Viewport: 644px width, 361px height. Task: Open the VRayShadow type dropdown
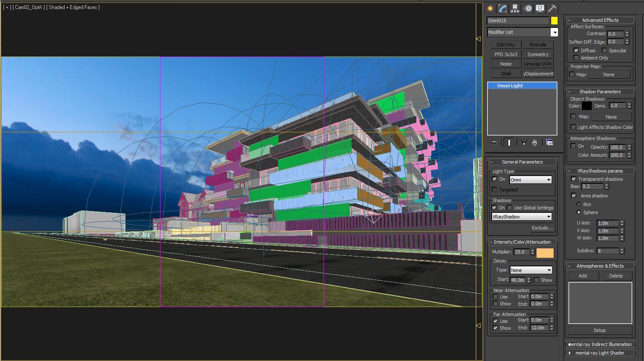pos(522,217)
